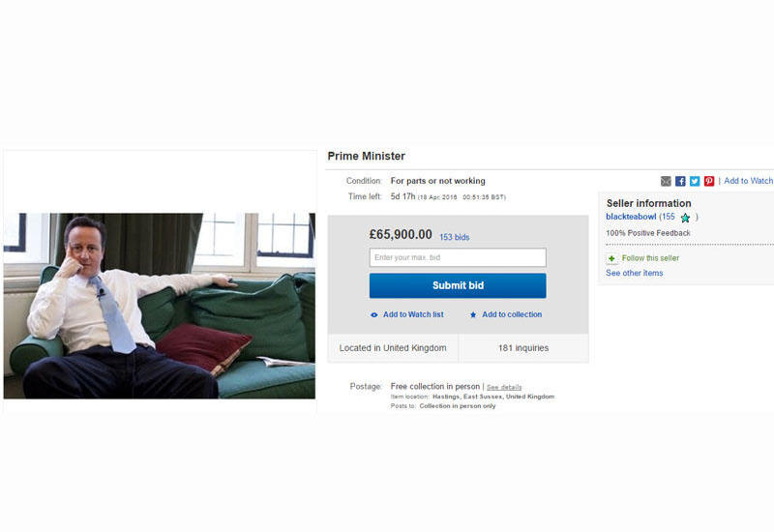Screen dimensions: 774x532
Task: Share listing on Twitter icon
Action: click(695, 181)
